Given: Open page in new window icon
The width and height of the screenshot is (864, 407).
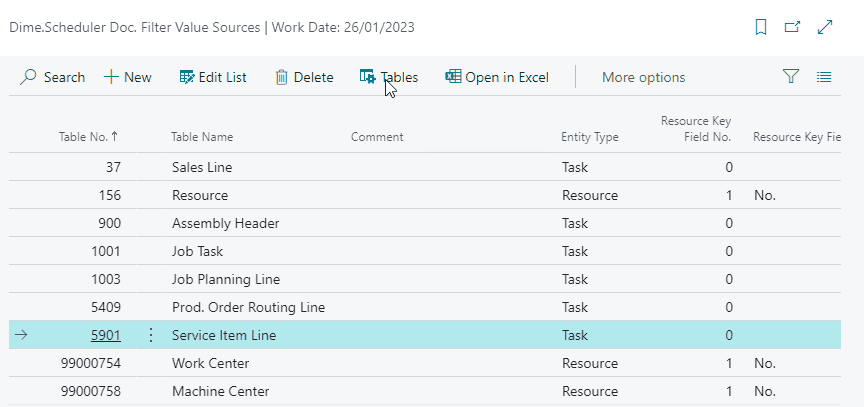Looking at the screenshot, I should (792, 27).
